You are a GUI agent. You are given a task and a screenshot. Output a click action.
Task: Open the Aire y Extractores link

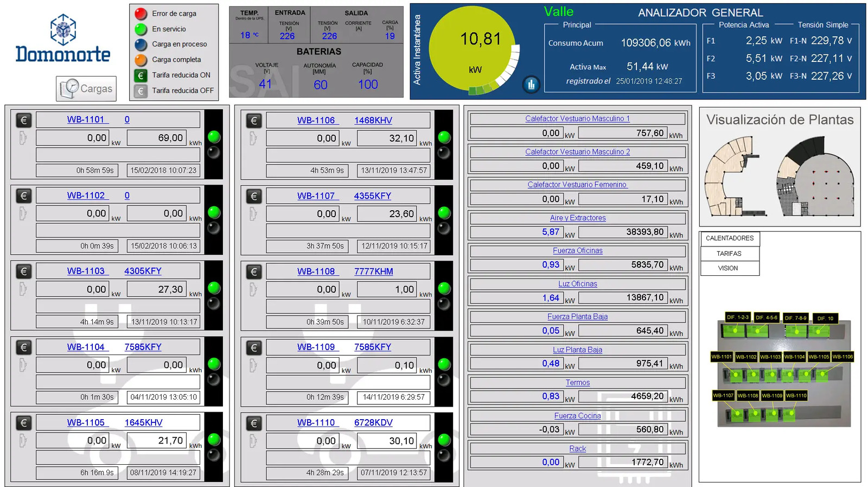(577, 218)
